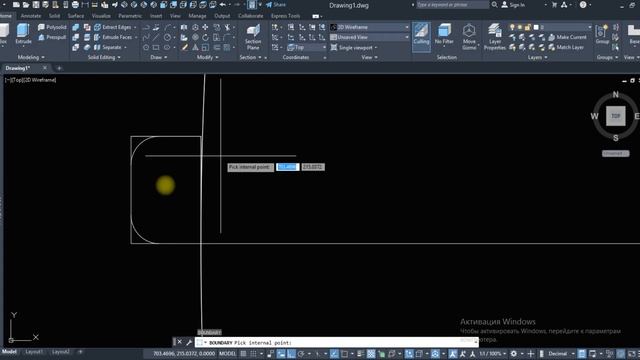Toggle ortho mode in status bar

click(x=291, y=353)
